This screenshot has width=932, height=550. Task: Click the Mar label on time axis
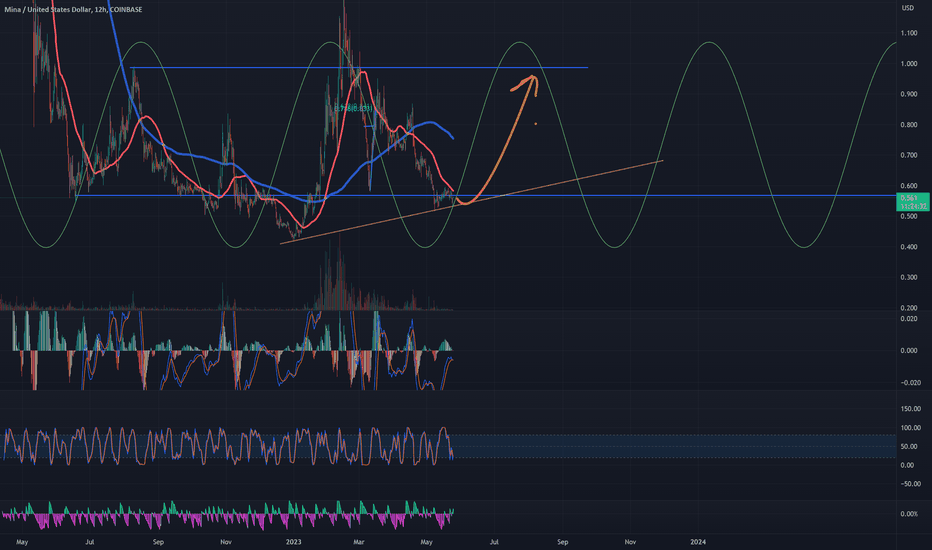point(358,542)
